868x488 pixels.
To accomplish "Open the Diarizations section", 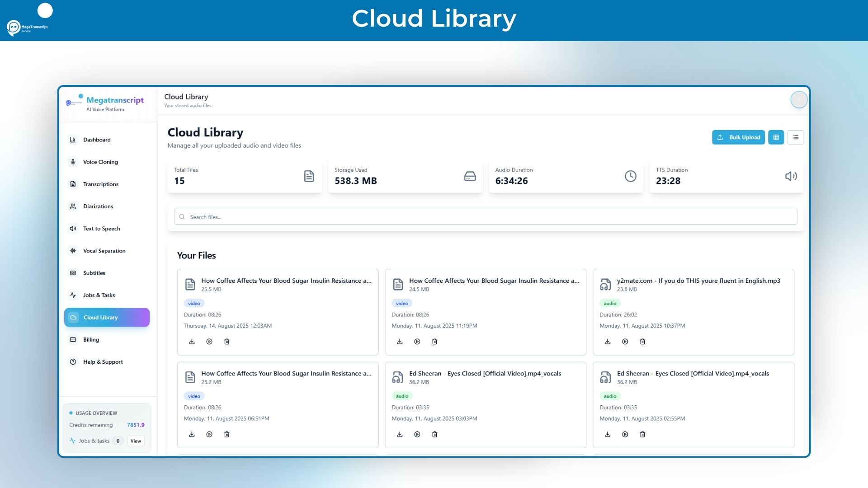I will [98, 206].
